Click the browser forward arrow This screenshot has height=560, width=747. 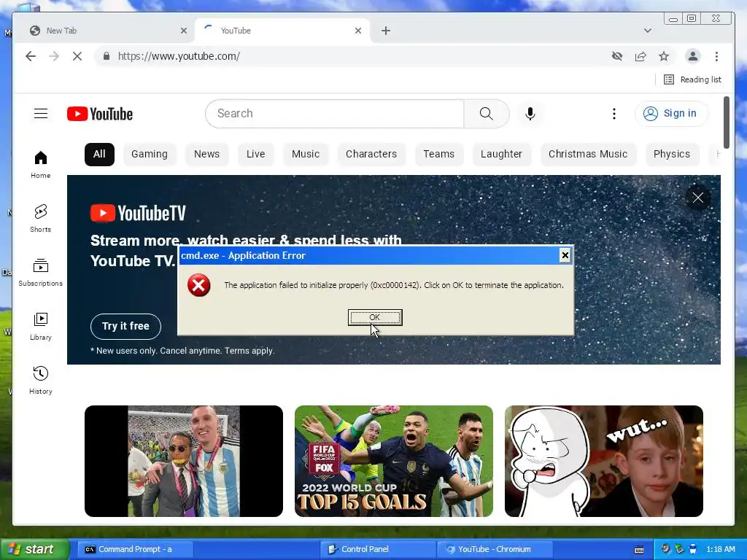pos(54,56)
